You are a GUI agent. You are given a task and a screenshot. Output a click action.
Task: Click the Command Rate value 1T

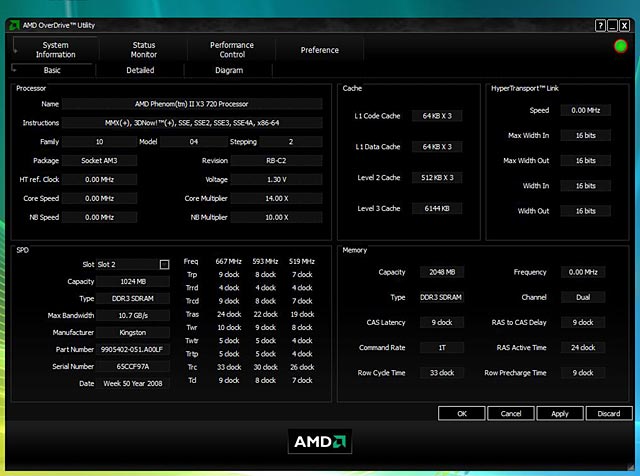442,348
